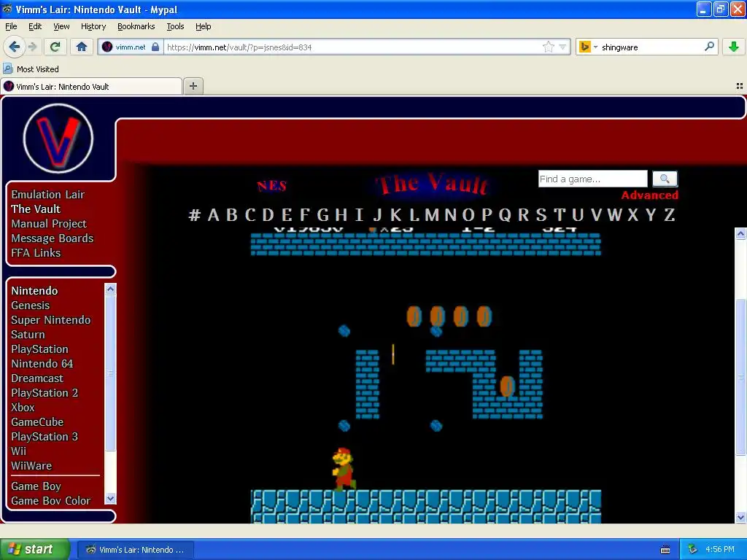747x560 pixels.
Task: Click the Most Visited bookmarks item
Action: pos(31,69)
